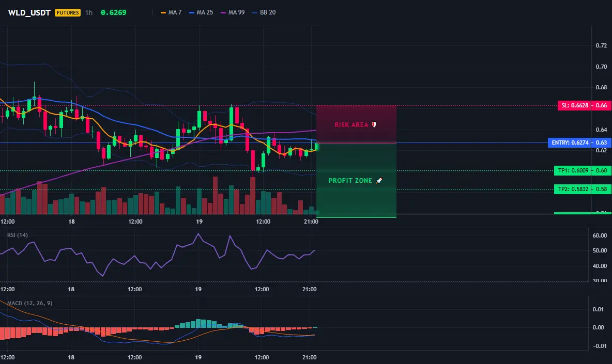Click the SL: 0.6628 stop-loss tag
612x364 pixels.
(x=575, y=105)
